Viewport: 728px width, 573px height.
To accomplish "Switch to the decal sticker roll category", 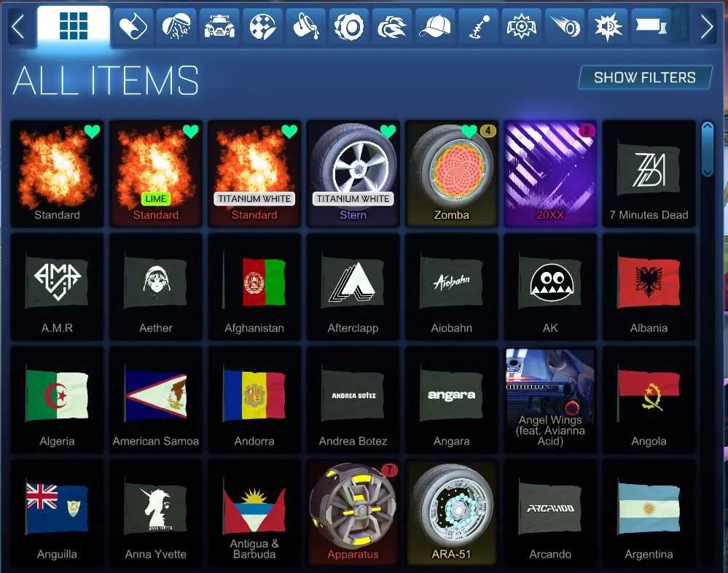I will [x=133, y=26].
